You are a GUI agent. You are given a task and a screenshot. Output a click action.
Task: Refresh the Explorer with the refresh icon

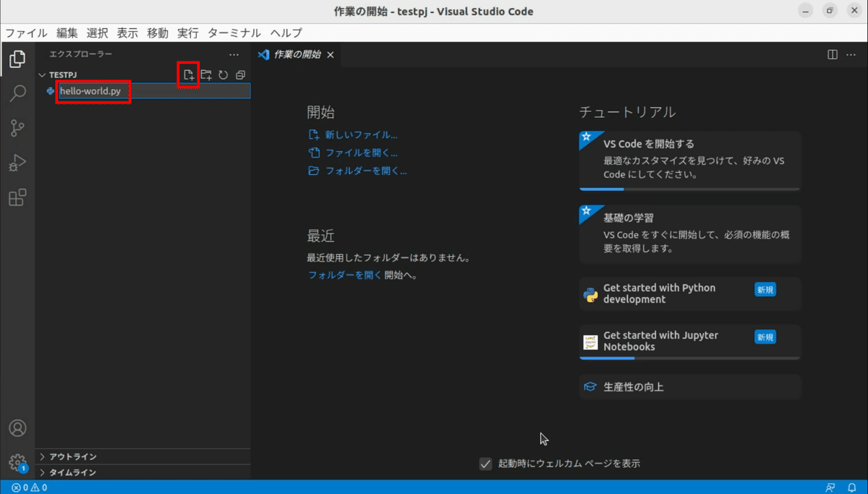224,74
